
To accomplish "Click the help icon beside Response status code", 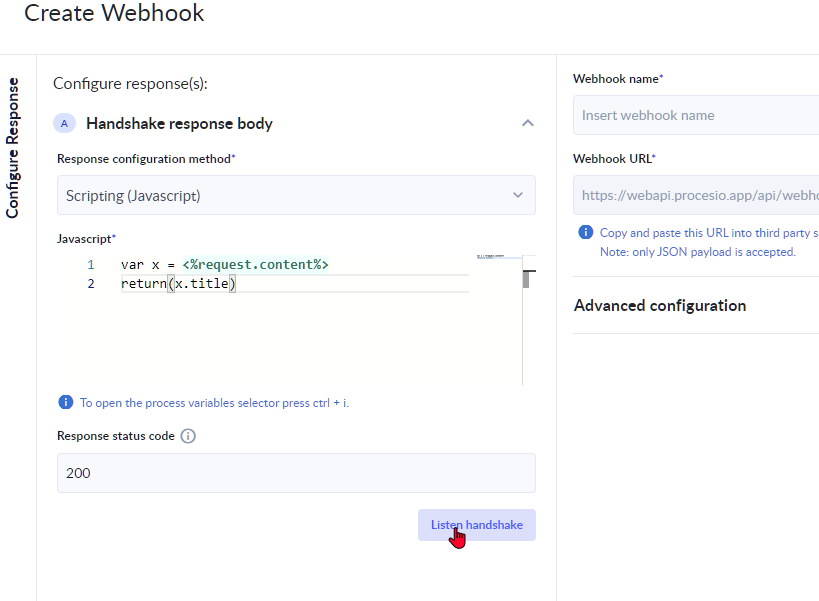I will [x=187, y=435].
